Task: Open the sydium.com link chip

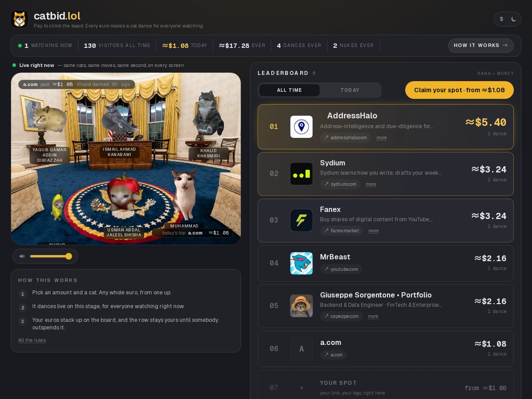Action: [340, 184]
